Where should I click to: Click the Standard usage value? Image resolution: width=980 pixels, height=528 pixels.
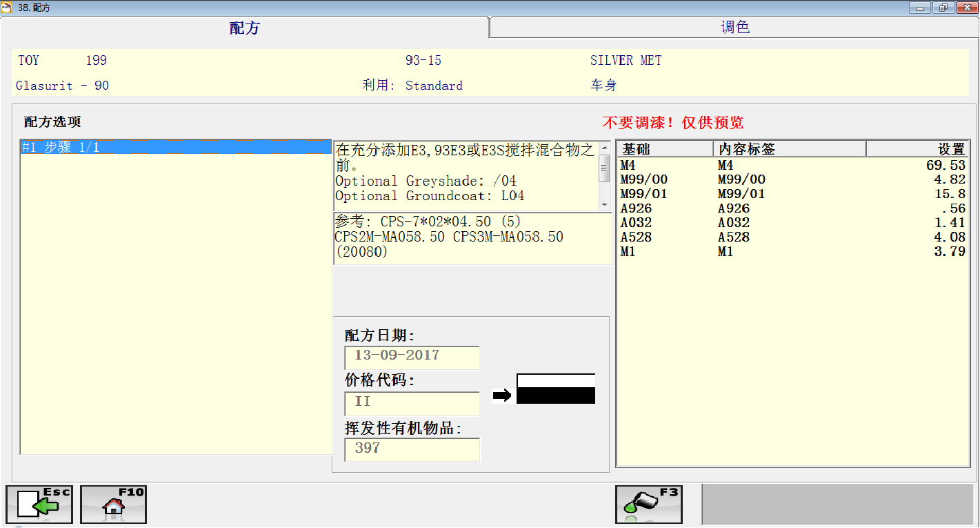pos(434,86)
